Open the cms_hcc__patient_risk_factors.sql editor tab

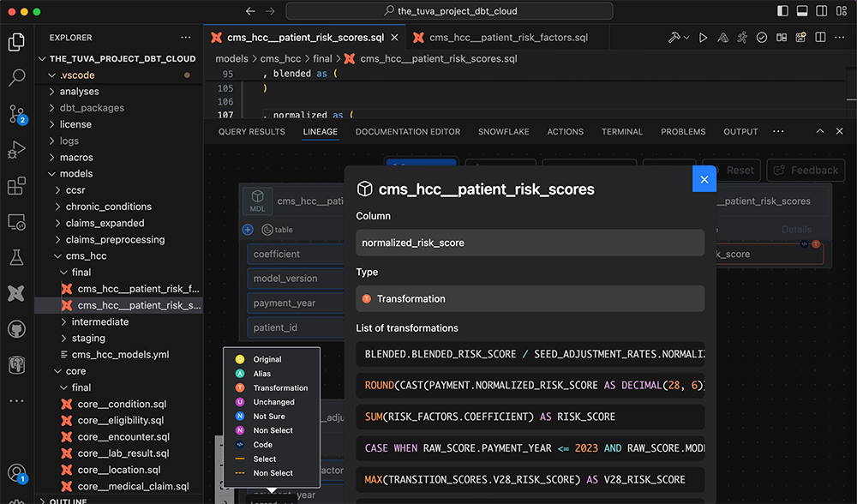pos(508,38)
